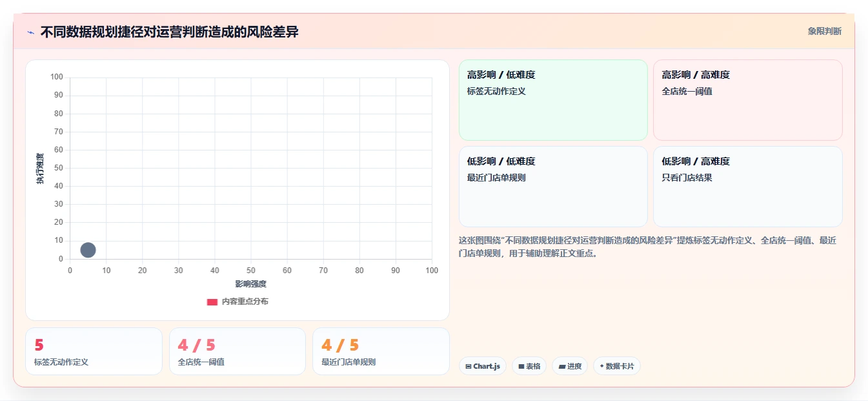Click the sparkle icon in the 数据卡片 chip
Screen dimensions: 868x401
click(601, 366)
